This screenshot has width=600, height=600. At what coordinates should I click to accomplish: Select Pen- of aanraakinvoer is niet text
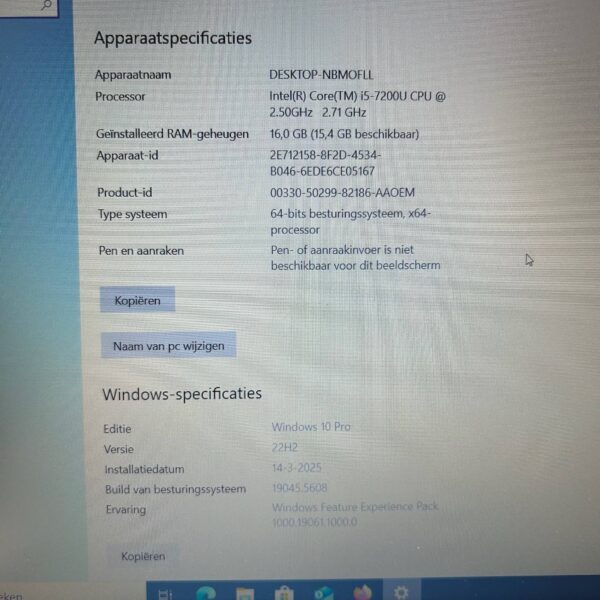coord(342,250)
